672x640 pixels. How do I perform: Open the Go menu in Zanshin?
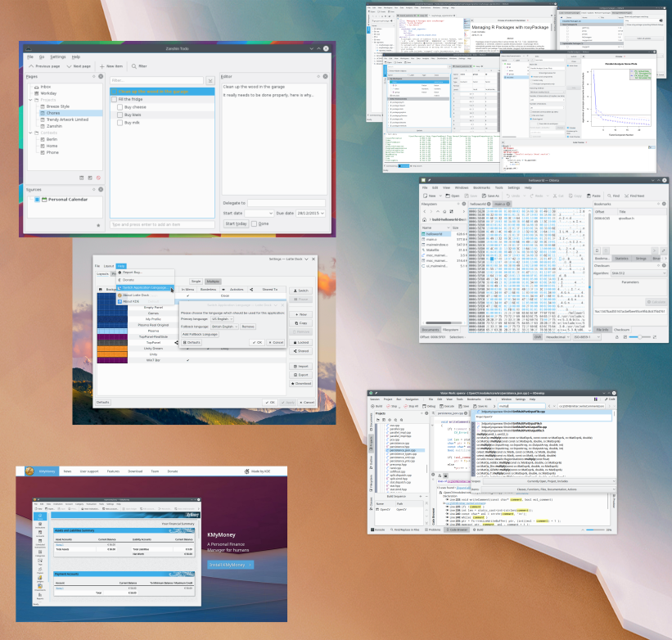(42, 56)
